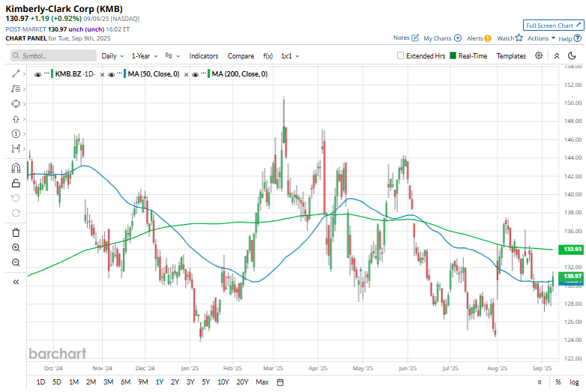This screenshot has width=586, height=392.
Task: Select the shapes polygon tool
Action: pos(15,104)
